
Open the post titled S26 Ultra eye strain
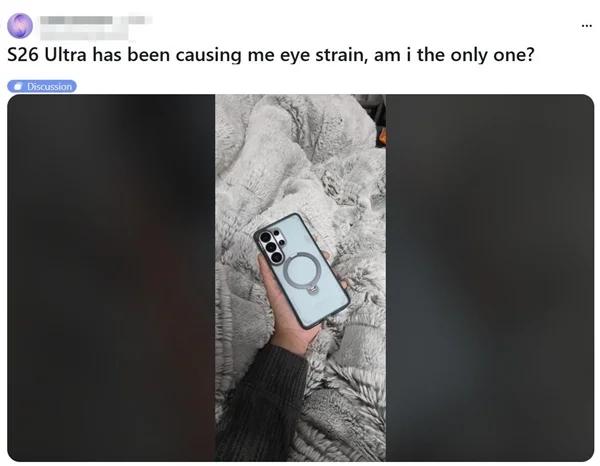click(x=271, y=55)
